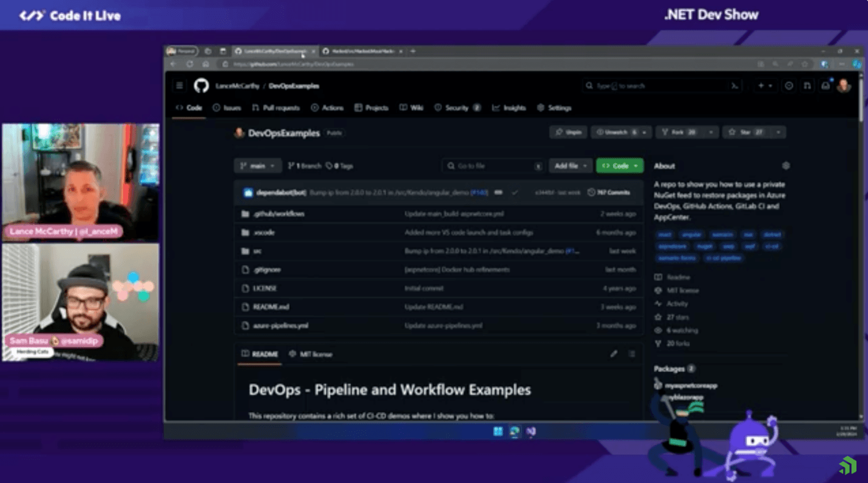The height and width of the screenshot is (483, 868).
Task: Click the edit README pencil icon
Action: [614, 354]
